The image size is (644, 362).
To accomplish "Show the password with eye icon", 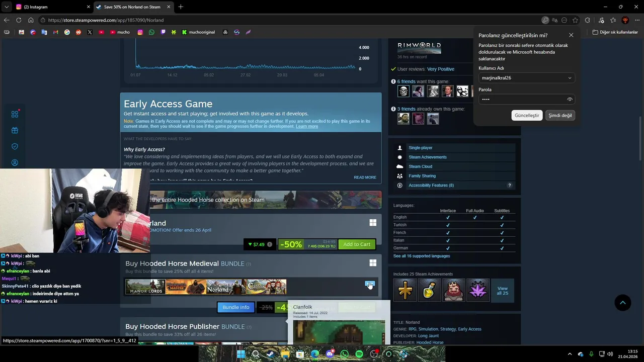I will tap(570, 100).
